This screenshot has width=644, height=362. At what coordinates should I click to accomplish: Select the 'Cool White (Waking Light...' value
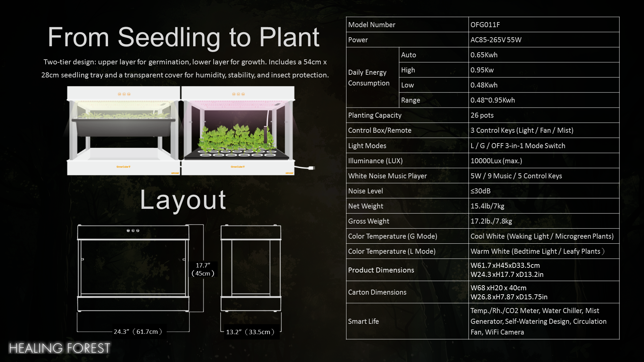542,236
